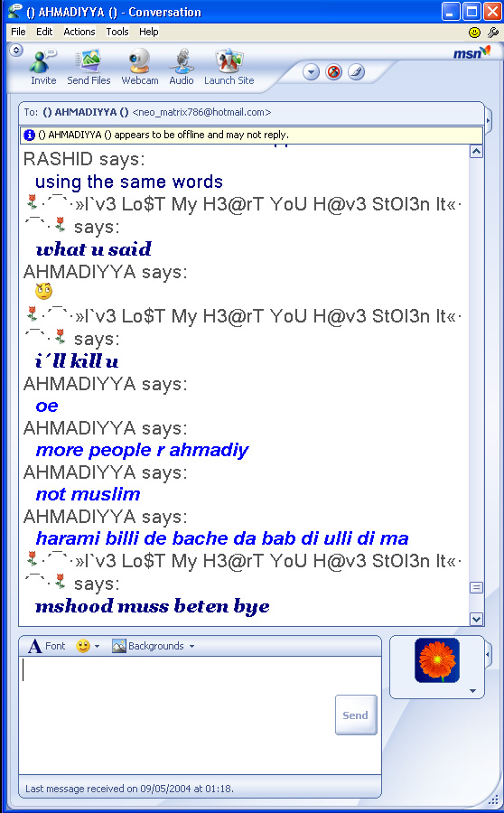This screenshot has width=504, height=813.
Task: Open Send Files from the toolbar
Action: pyautogui.click(x=89, y=66)
